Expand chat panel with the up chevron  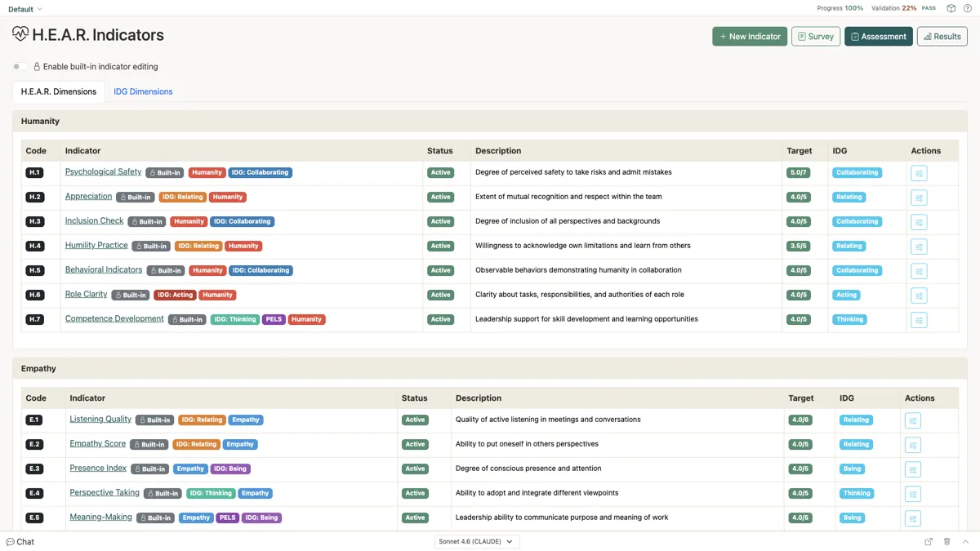coord(966,541)
